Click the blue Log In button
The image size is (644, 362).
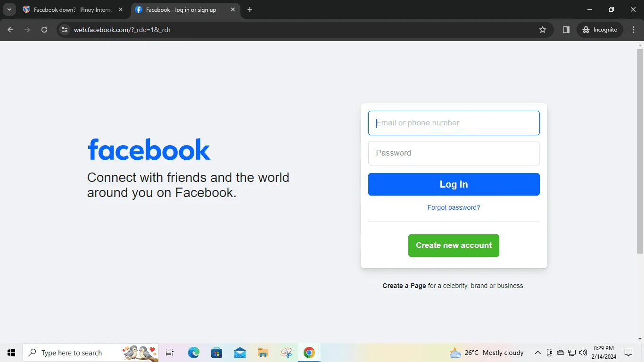coord(454,184)
